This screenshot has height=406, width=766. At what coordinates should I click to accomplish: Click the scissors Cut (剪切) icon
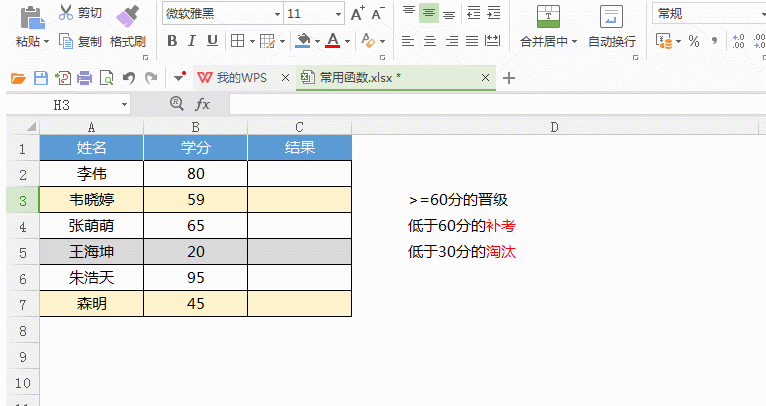(66, 13)
